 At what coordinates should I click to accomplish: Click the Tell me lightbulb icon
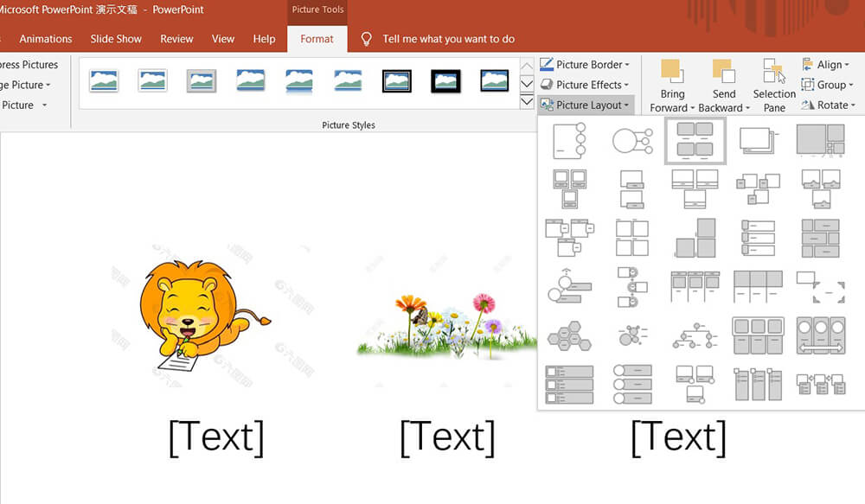coord(367,39)
